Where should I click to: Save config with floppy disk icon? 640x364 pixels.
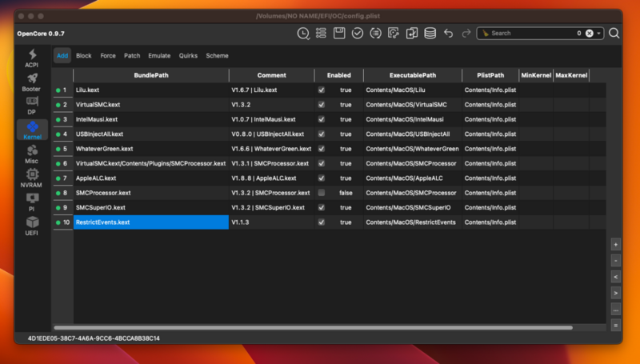pyautogui.click(x=339, y=34)
